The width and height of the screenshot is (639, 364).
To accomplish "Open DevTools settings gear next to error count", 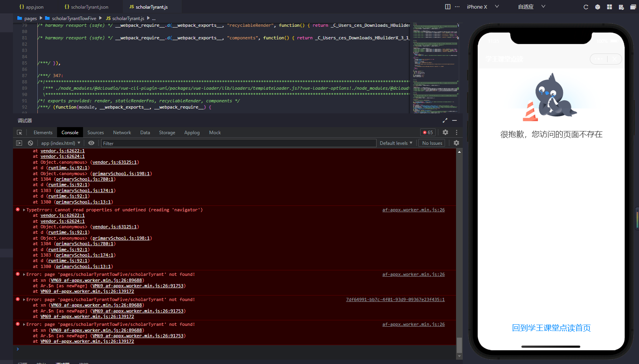I will [445, 133].
